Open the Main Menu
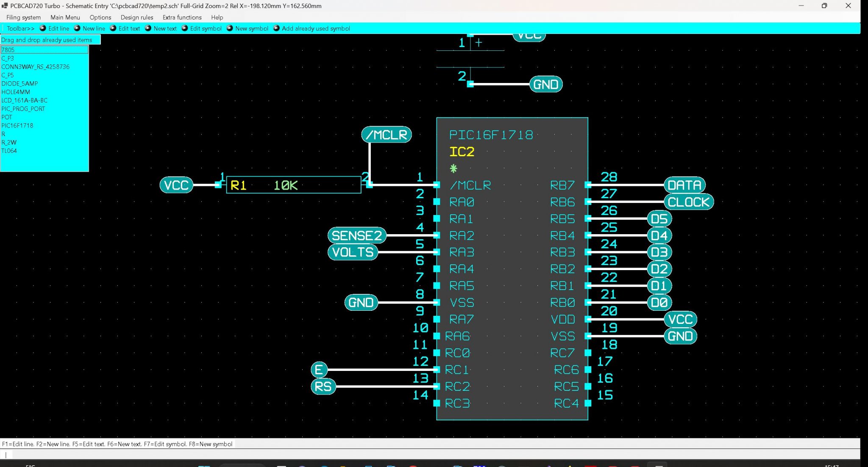Image resolution: width=868 pixels, height=467 pixels. (x=65, y=17)
